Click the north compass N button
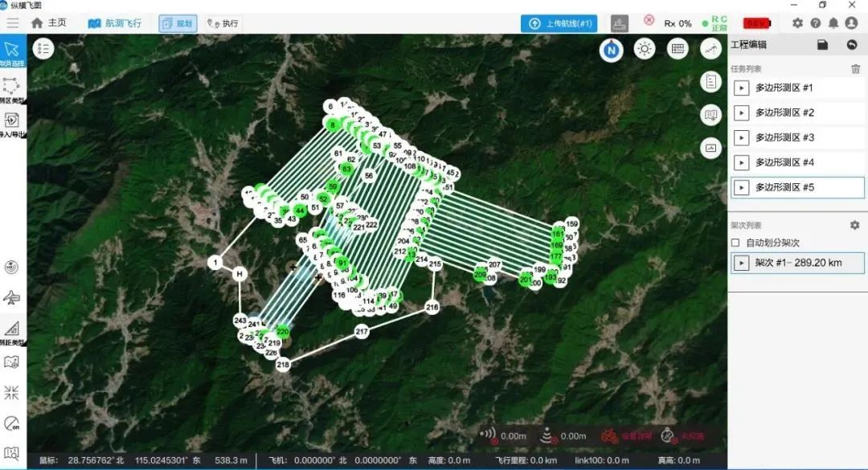This screenshot has height=470, width=868. 611,51
